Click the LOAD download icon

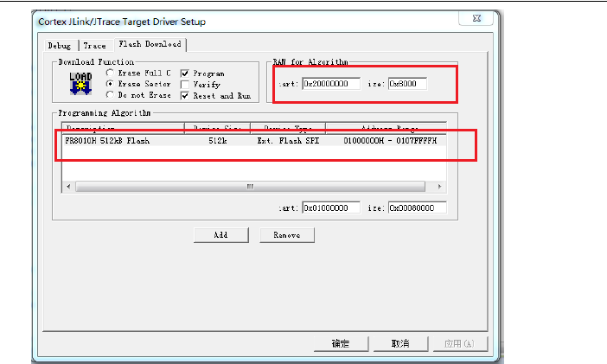(80, 83)
